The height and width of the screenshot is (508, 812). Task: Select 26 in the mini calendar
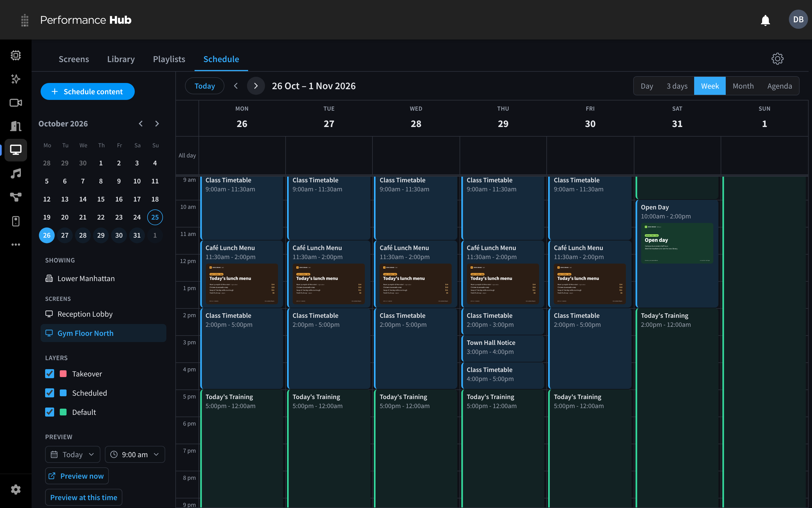[x=47, y=235]
